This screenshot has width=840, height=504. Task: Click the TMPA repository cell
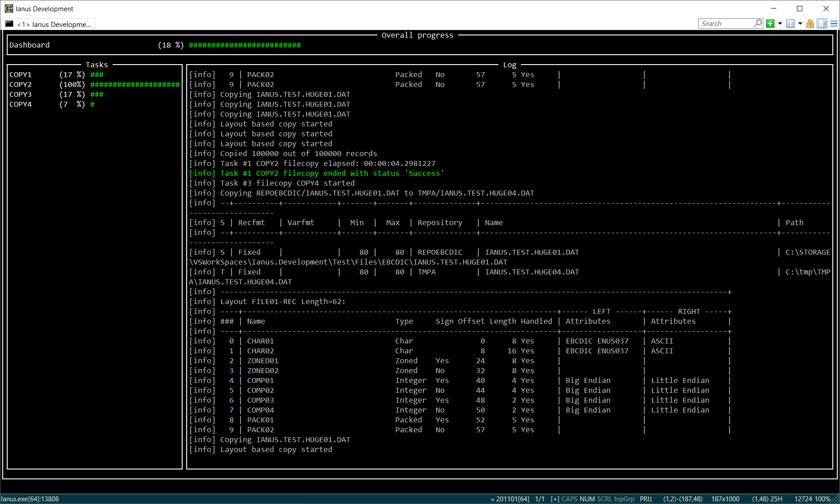[427, 272]
